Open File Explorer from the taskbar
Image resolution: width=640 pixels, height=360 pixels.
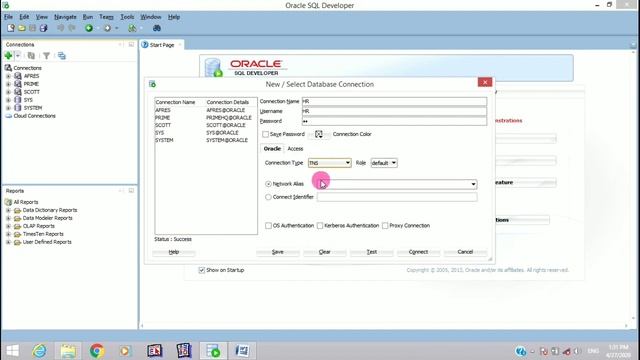coord(68,351)
